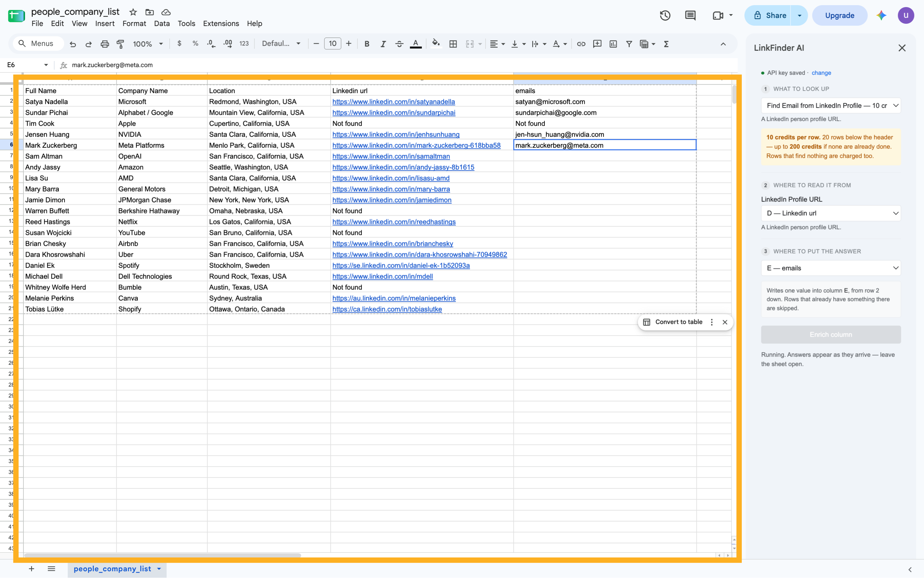This screenshot has height=578, width=924.
Task: Click the Convert to table button
Action: tap(673, 322)
